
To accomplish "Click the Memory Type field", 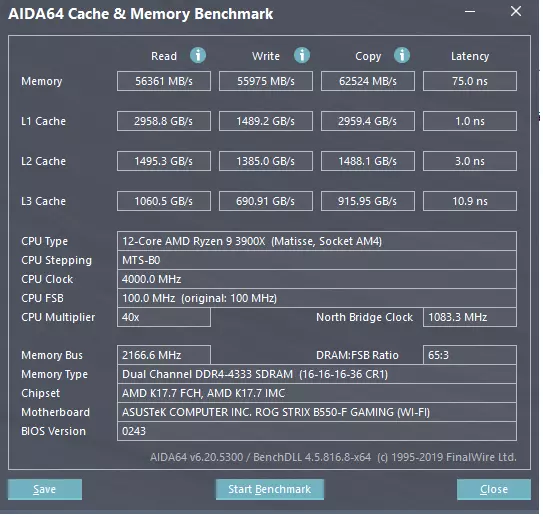I will click(x=317, y=374).
